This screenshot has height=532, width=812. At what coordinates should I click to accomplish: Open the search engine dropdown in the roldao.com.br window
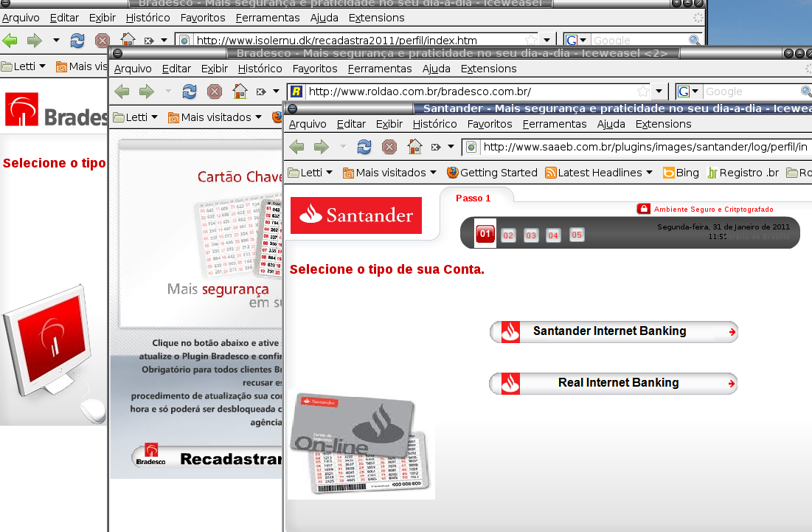click(x=695, y=91)
